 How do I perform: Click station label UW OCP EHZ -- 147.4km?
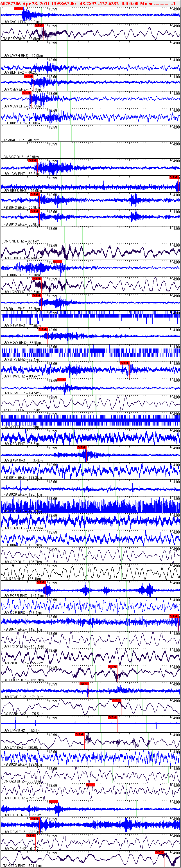[x=22, y=612]
